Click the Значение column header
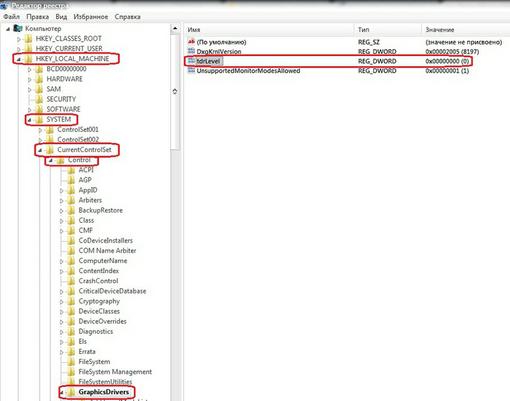 coord(466,30)
